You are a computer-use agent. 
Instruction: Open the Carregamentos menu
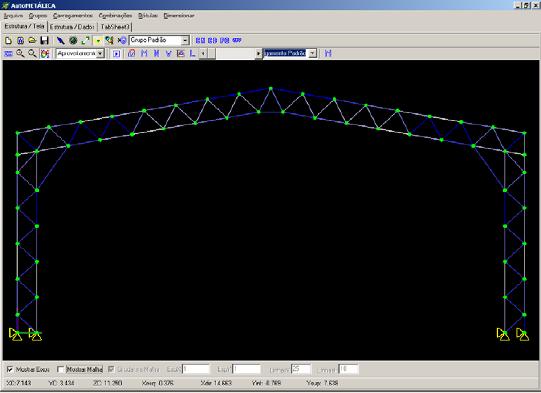73,16
